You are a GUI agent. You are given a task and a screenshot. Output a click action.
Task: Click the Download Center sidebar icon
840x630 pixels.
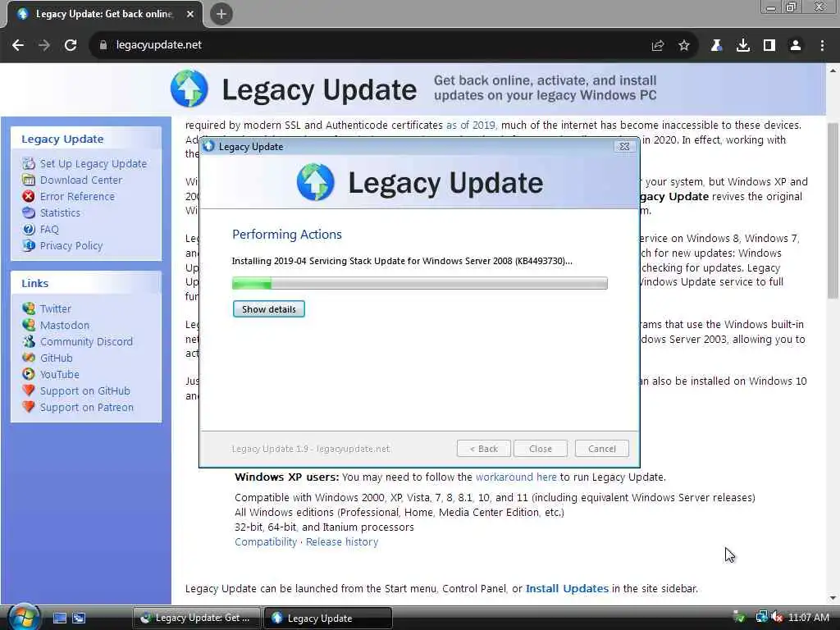29,180
